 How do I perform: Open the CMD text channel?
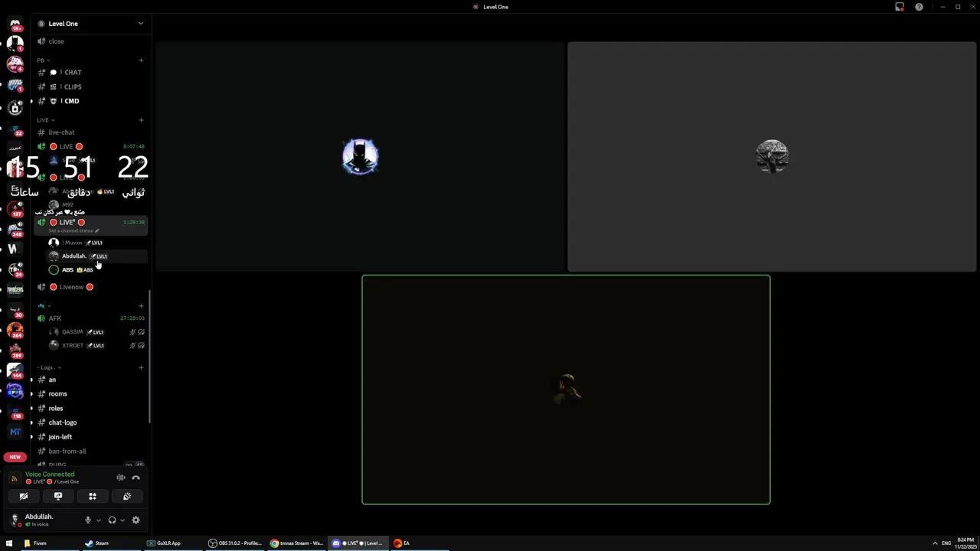[91, 101]
